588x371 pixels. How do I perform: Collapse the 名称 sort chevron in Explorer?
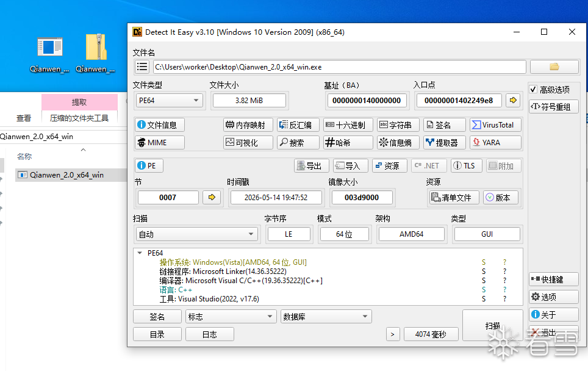click(83, 149)
